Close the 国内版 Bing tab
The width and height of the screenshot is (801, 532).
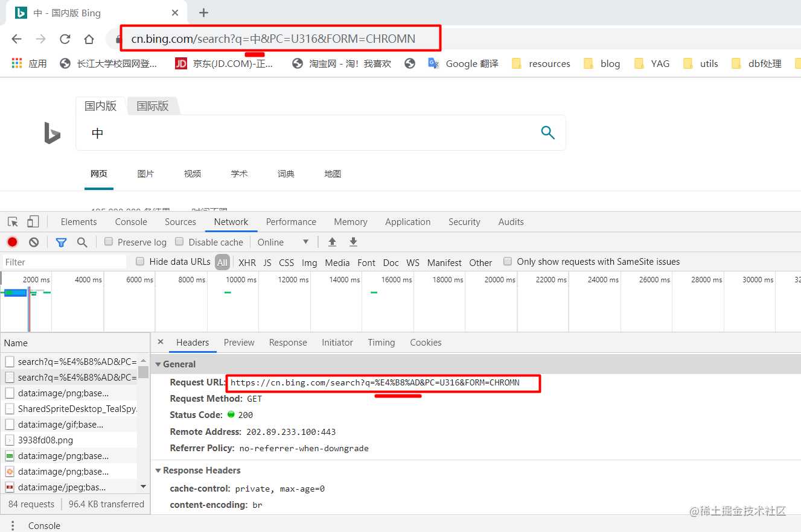[175, 13]
